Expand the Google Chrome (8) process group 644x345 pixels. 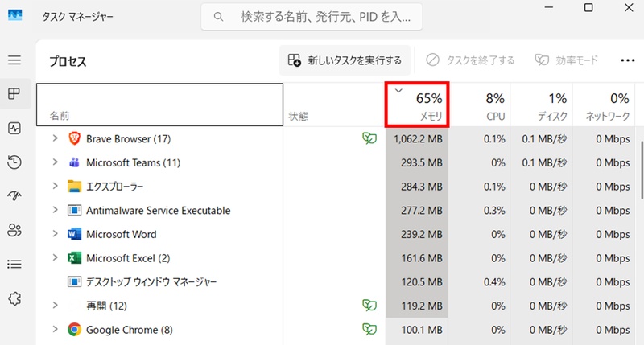[55, 329]
